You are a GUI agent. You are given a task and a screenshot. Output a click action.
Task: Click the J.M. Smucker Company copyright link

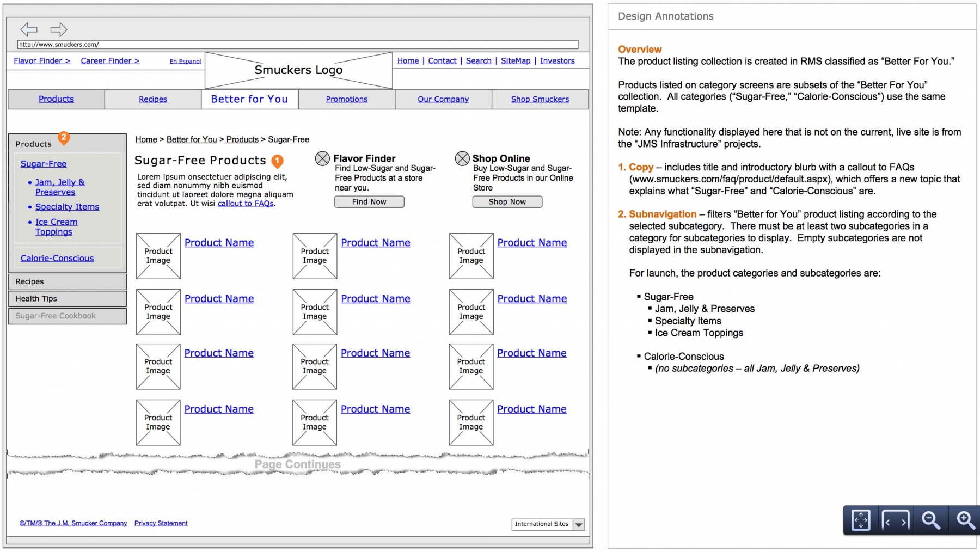click(x=73, y=523)
